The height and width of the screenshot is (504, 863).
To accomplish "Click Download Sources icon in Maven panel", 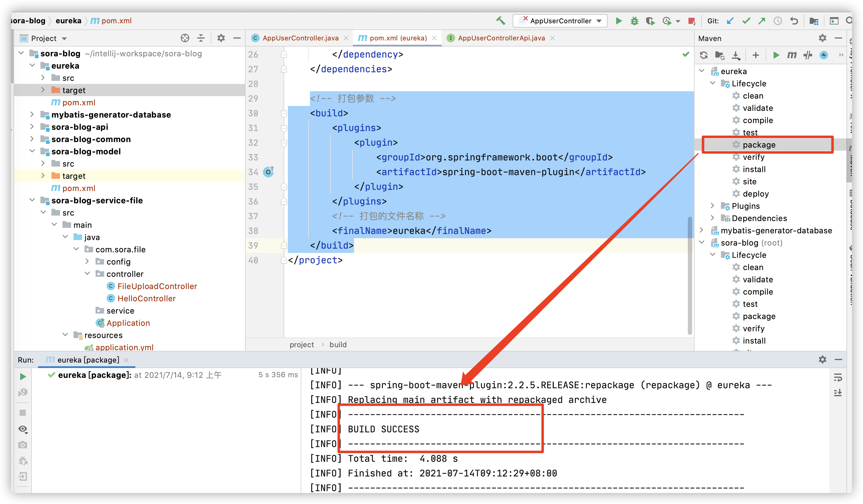I will point(736,55).
